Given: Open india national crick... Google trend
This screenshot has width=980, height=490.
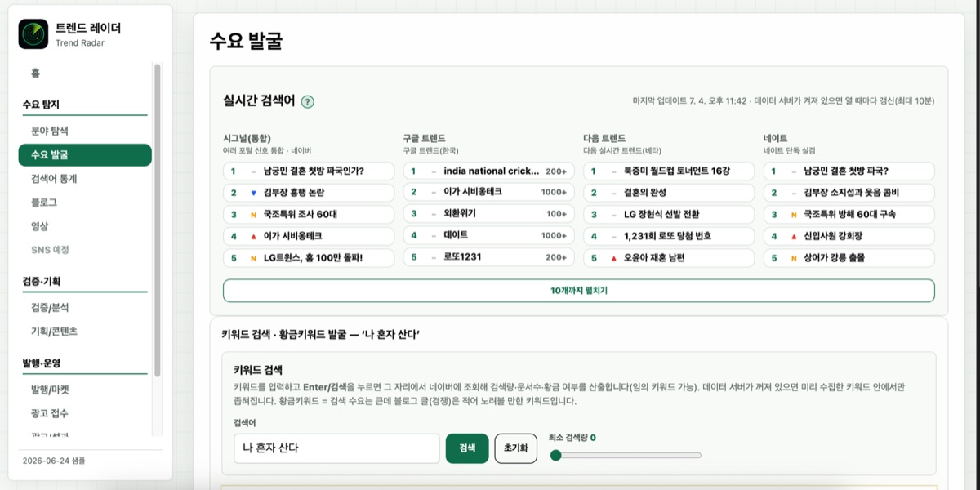Looking at the screenshot, I should coord(488,171).
